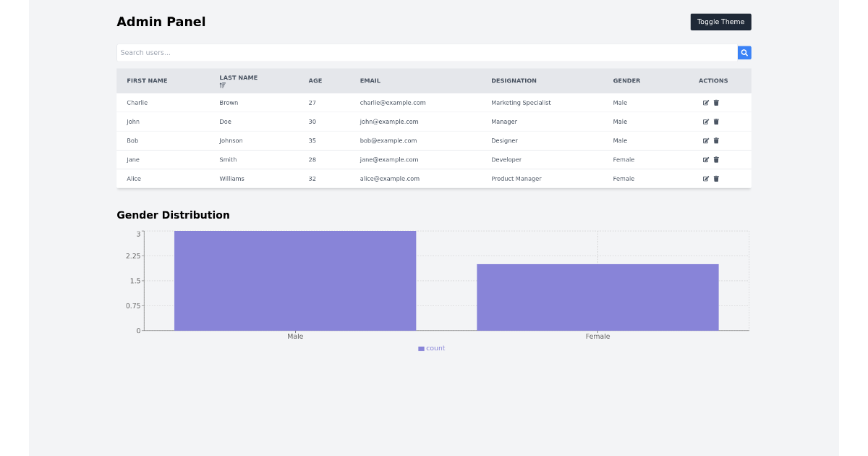Select the FIRST NAME column header
The width and height of the screenshot is (868, 456).
(x=147, y=80)
